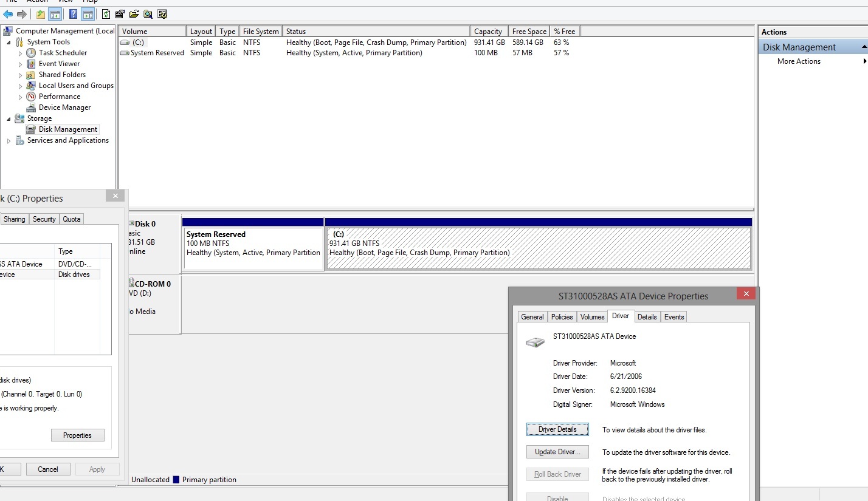
Task: Click Cancel in (C:) Properties dialog
Action: pyautogui.click(x=48, y=469)
